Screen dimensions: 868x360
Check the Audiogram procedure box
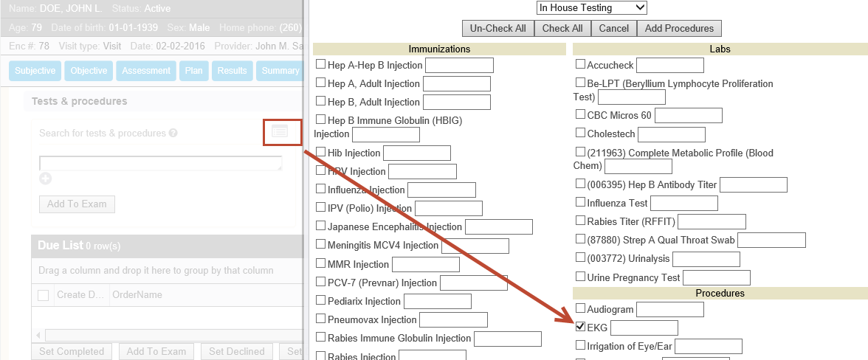click(x=580, y=308)
